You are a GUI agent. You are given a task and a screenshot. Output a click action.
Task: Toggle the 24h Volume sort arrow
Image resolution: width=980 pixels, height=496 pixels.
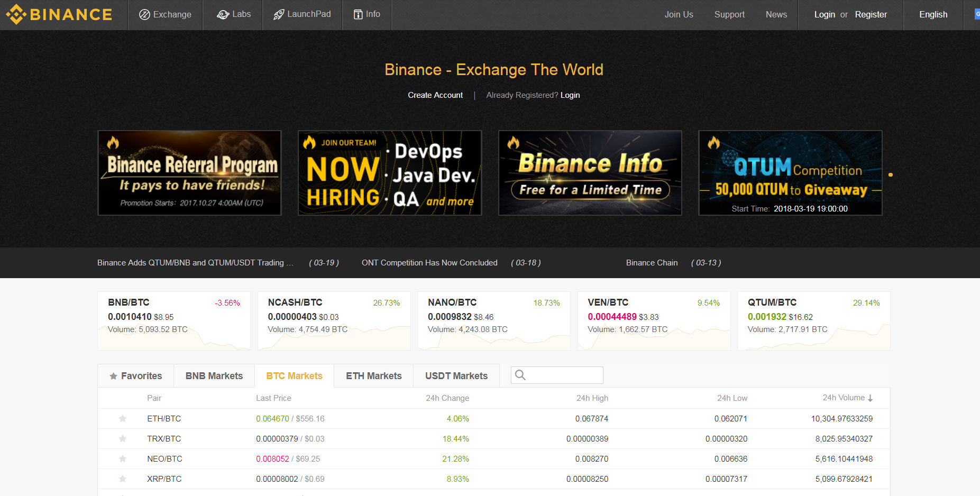[870, 398]
